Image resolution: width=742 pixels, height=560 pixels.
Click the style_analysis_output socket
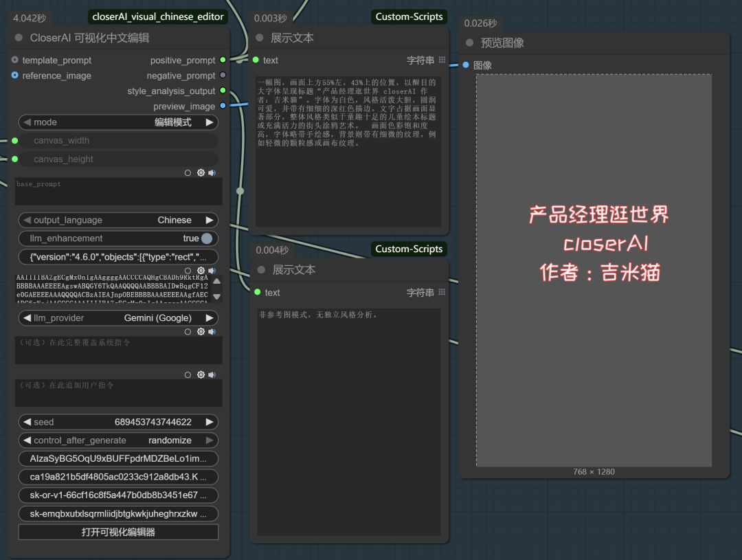pos(223,91)
